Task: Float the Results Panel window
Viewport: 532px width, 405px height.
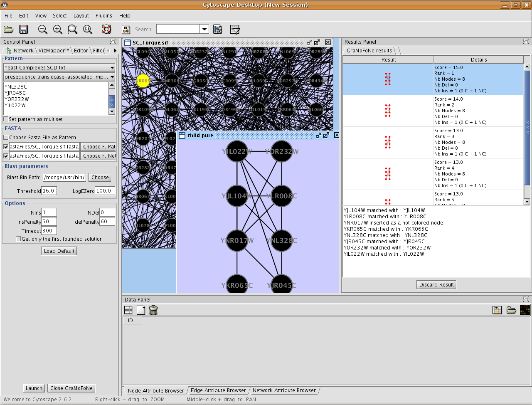Action: click(526, 42)
